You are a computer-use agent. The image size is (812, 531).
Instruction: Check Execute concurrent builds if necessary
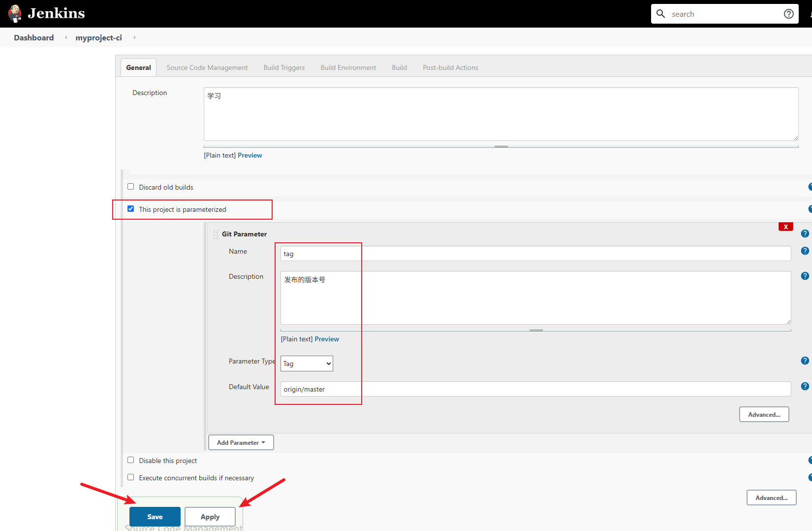pyautogui.click(x=131, y=477)
